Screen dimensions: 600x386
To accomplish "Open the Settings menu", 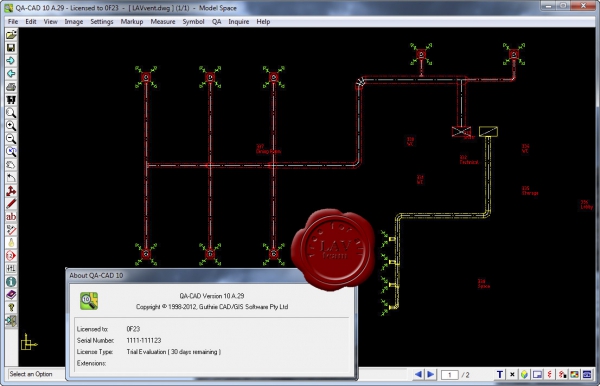I will point(101,22).
